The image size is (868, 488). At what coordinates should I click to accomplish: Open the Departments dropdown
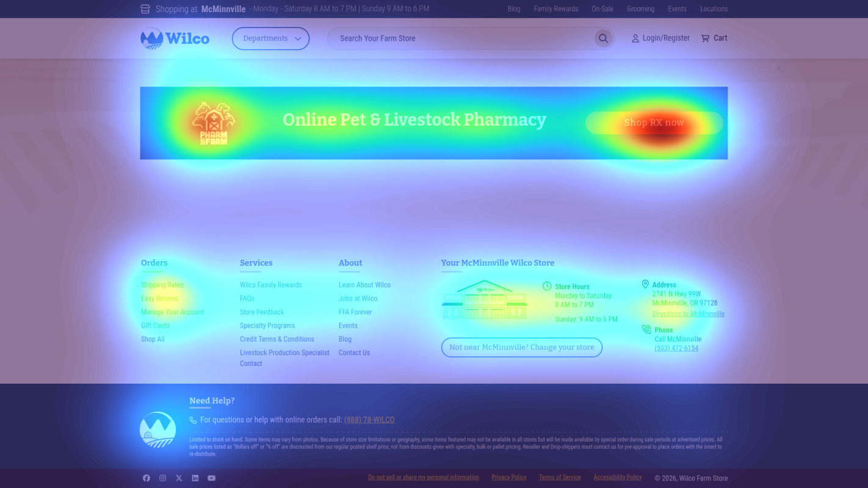[270, 38]
